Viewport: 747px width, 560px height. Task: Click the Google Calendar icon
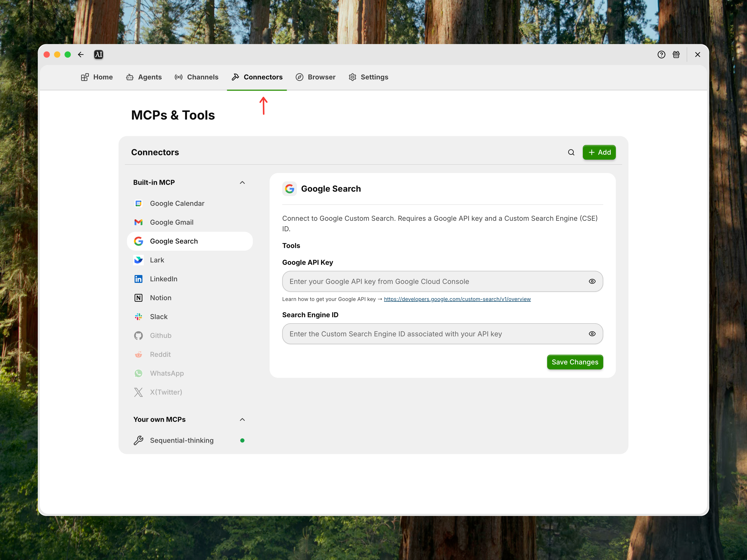[x=138, y=203]
